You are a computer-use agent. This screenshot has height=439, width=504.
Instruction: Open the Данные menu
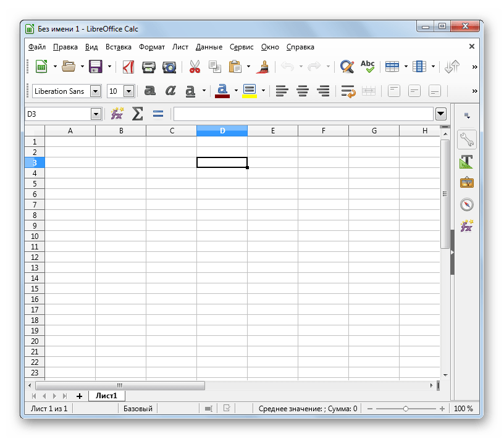[x=209, y=47]
